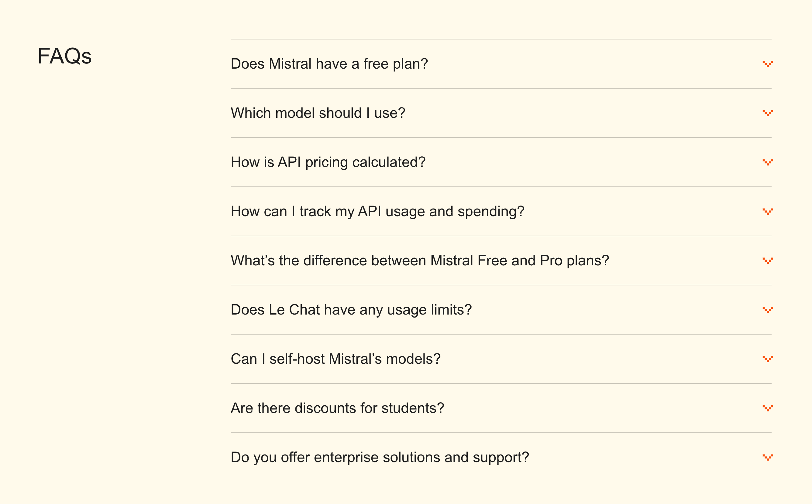812x504 pixels.
Task: Click chevron next to enterprise solutions question
Action: tap(768, 457)
